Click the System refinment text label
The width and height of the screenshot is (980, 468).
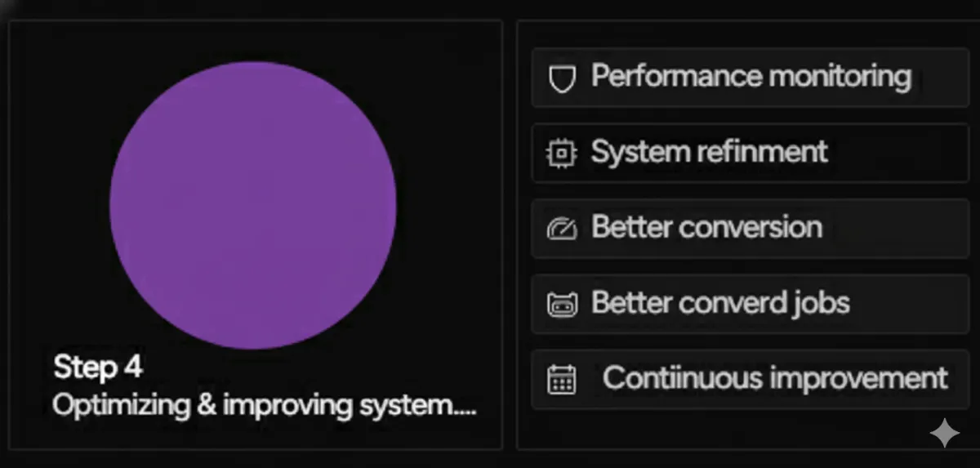(x=709, y=153)
